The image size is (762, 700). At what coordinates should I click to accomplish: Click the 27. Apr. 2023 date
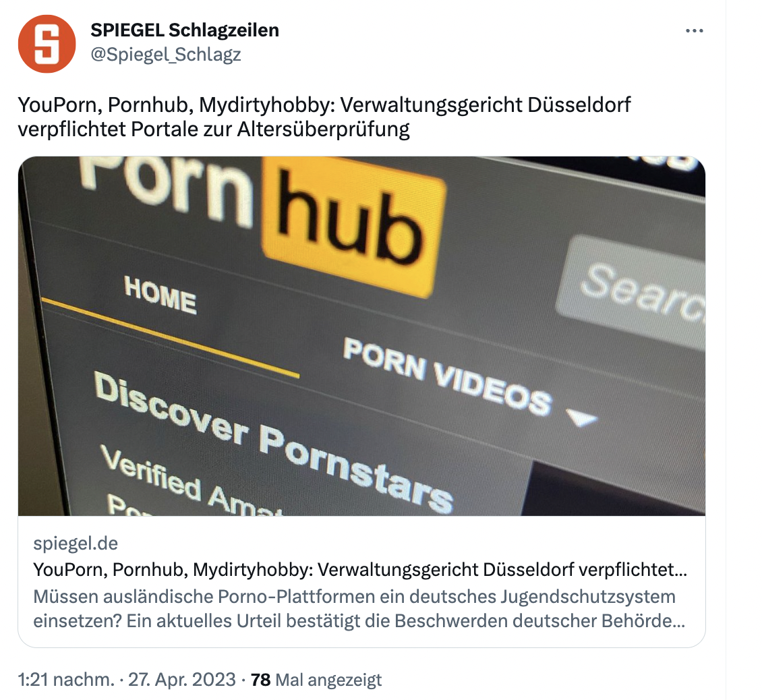pyautogui.click(x=182, y=680)
